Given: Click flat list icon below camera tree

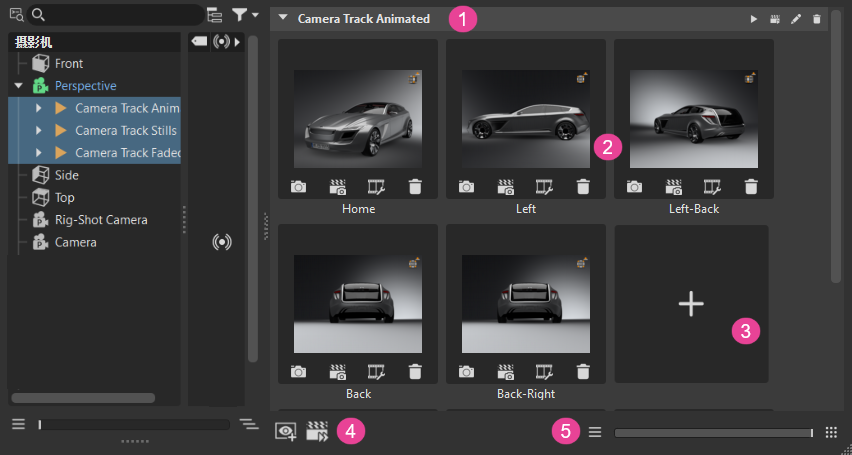Looking at the screenshot, I should pos(19,424).
